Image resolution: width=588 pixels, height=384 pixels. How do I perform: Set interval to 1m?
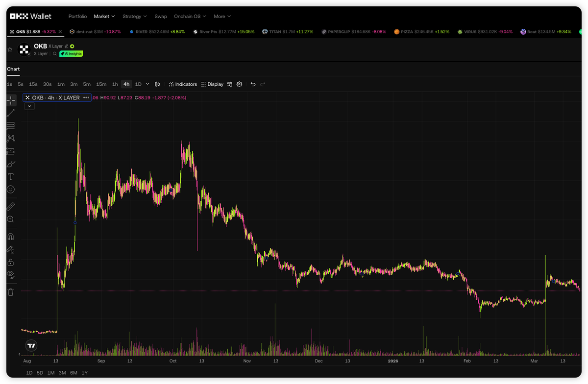click(x=61, y=84)
